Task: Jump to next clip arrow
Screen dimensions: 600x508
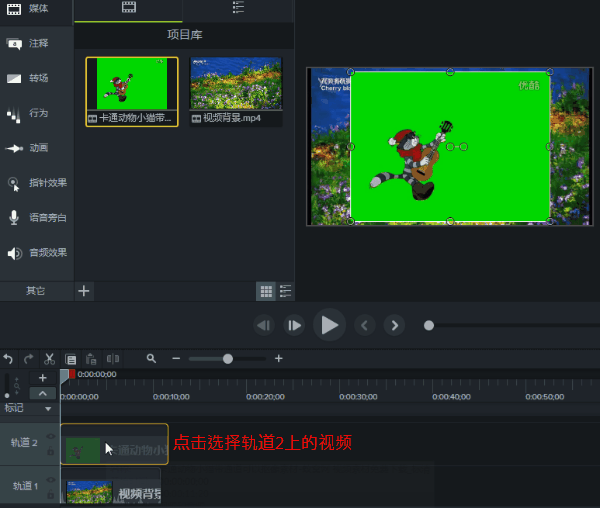Action: (395, 326)
